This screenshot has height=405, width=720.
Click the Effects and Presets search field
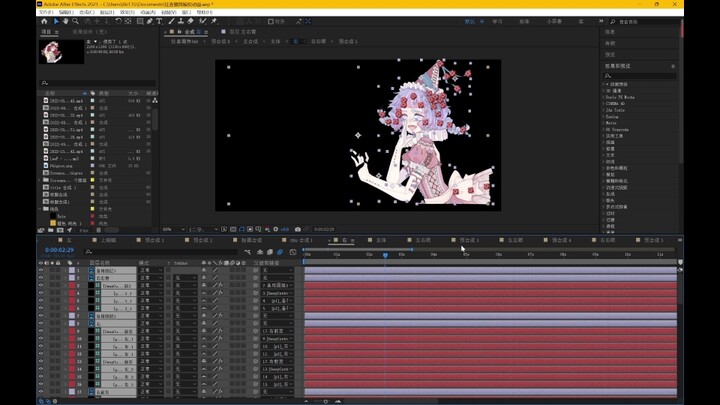(x=640, y=76)
